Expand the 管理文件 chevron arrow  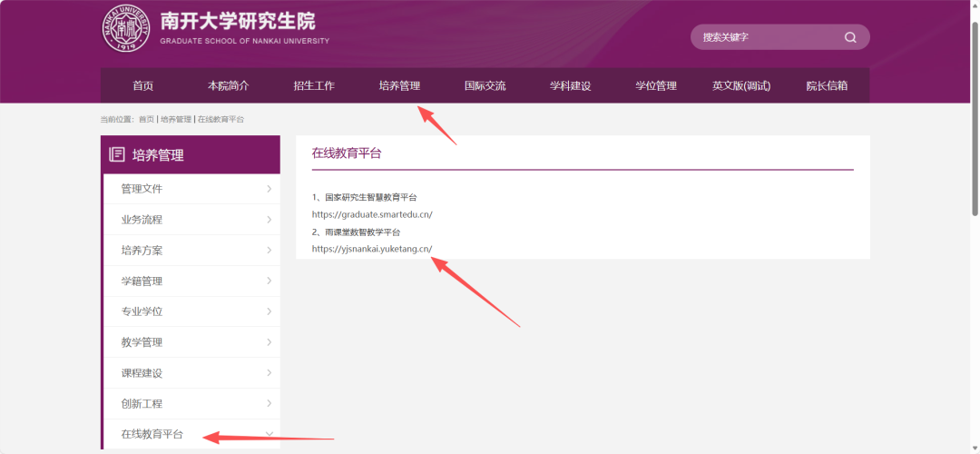(x=269, y=189)
